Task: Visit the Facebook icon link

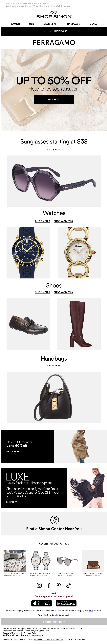Action: pos(49,585)
